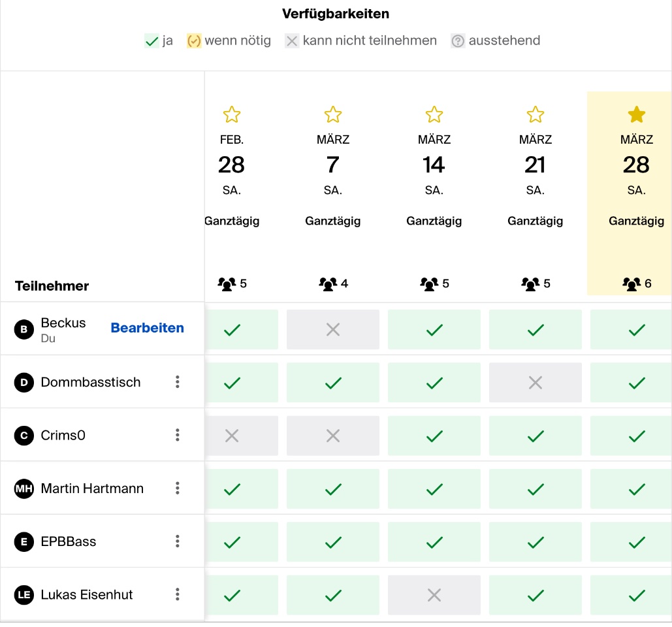Star the März 7 date option
Viewport: 672px width, 627px height.
tap(333, 115)
